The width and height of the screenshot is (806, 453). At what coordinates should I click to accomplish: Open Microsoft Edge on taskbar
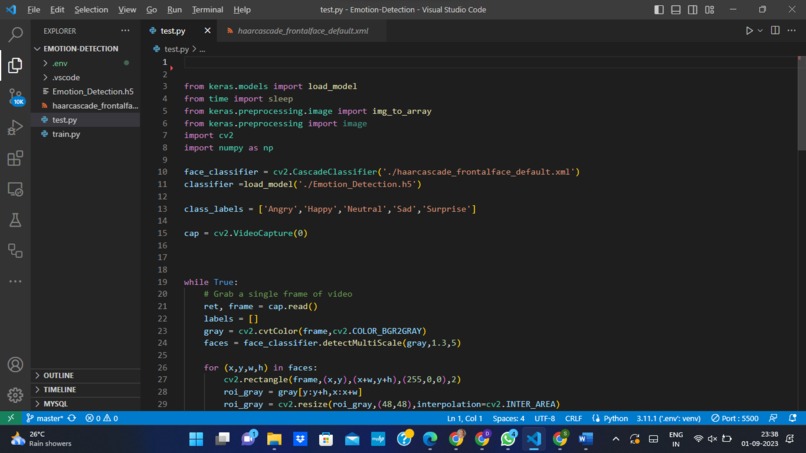coord(430,439)
